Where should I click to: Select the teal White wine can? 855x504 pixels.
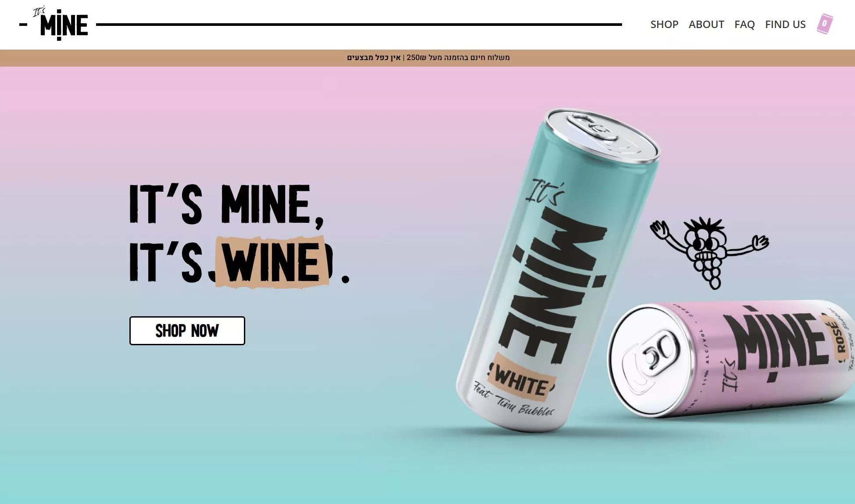[557, 270]
